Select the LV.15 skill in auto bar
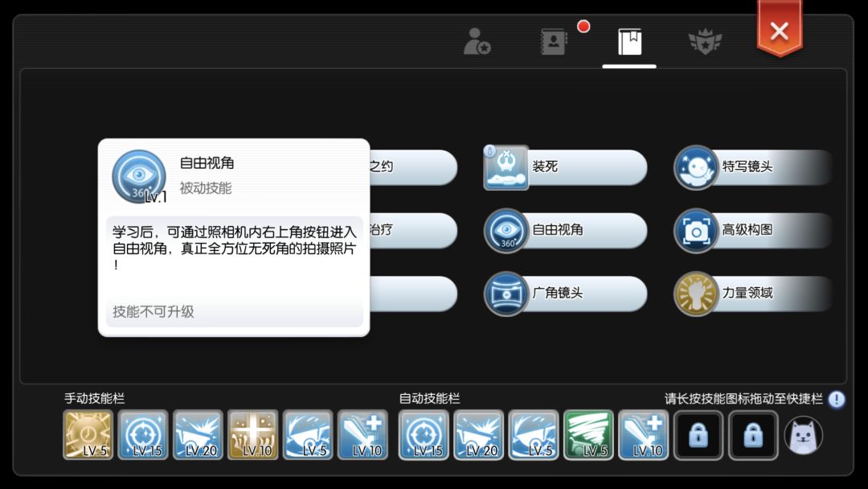The image size is (868, 489). coord(424,435)
